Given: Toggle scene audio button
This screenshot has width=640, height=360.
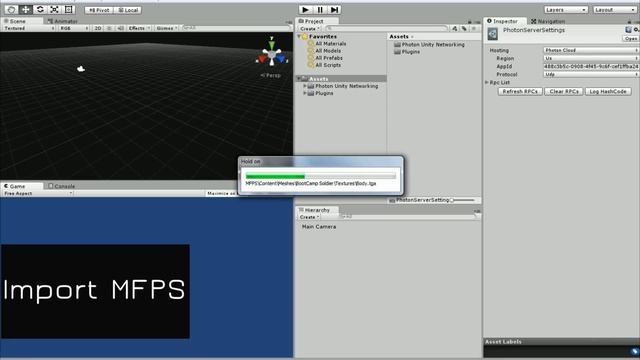Looking at the screenshot, I should pyautogui.click(x=120, y=28).
